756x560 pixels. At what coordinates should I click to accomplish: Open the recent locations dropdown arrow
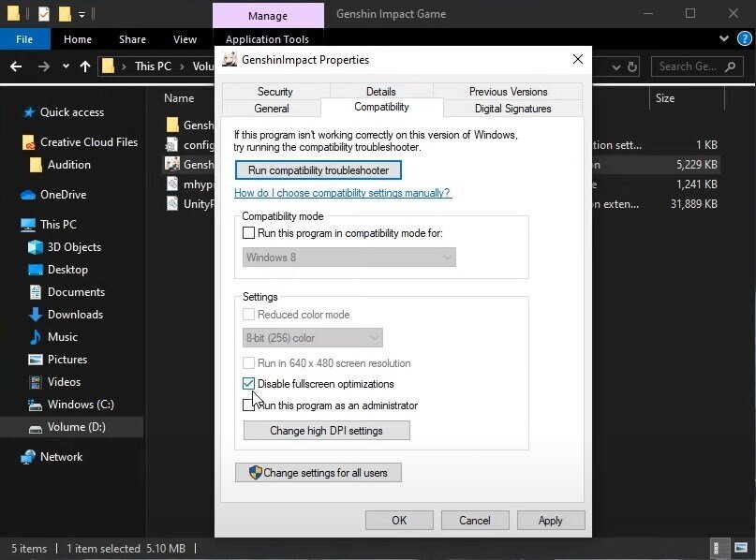pos(65,66)
